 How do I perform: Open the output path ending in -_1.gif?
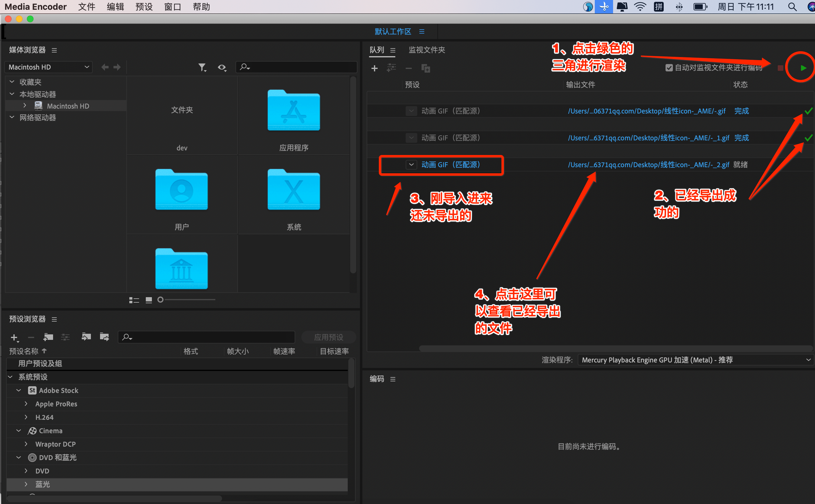[648, 138]
